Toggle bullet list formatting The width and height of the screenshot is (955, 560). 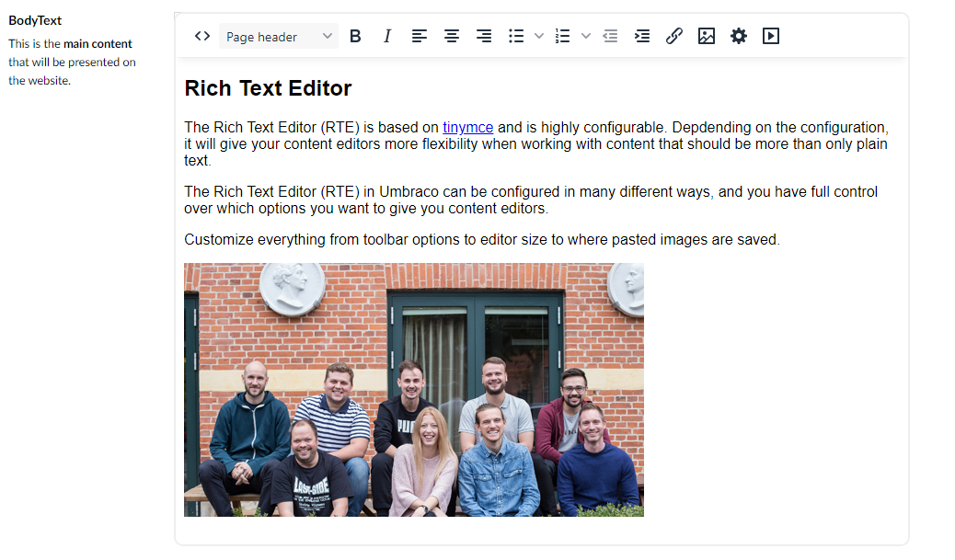[x=516, y=36]
